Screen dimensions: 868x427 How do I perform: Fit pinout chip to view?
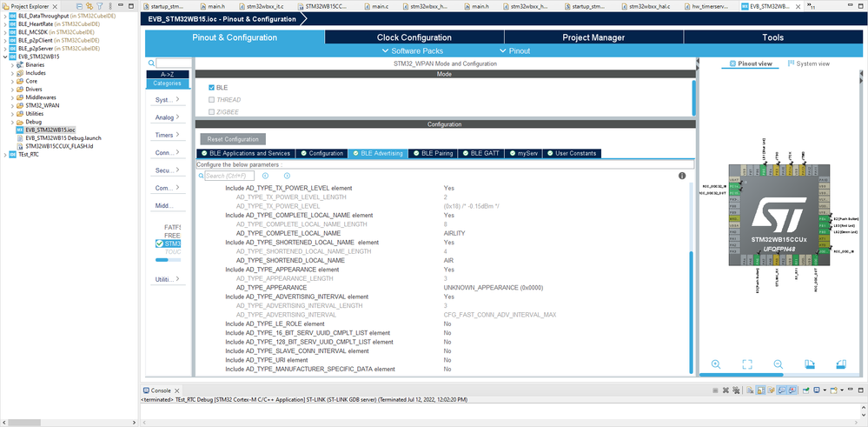tap(747, 364)
